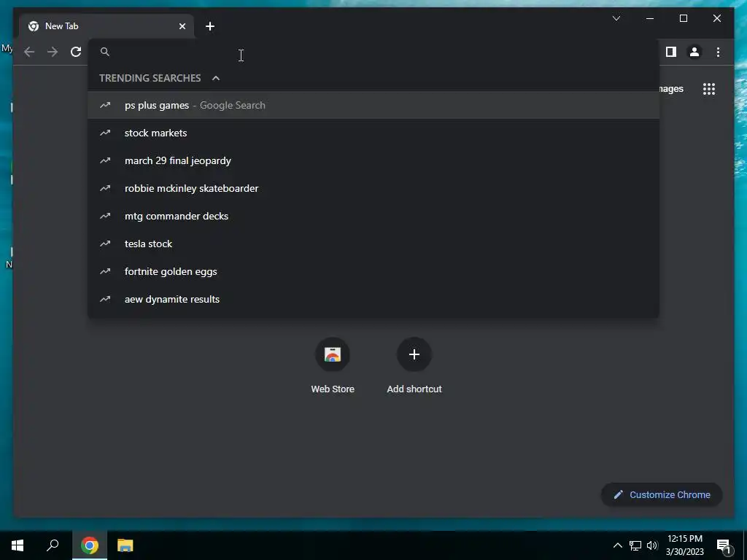747x560 pixels.
Task: Maximize the Chrome window
Action: pyautogui.click(x=683, y=18)
